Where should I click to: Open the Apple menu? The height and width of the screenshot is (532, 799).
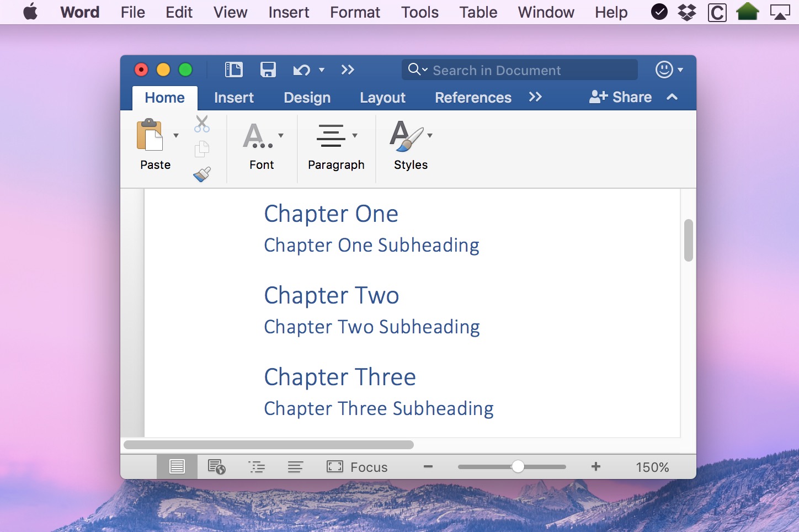pyautogui.click(x=30, y=12)
